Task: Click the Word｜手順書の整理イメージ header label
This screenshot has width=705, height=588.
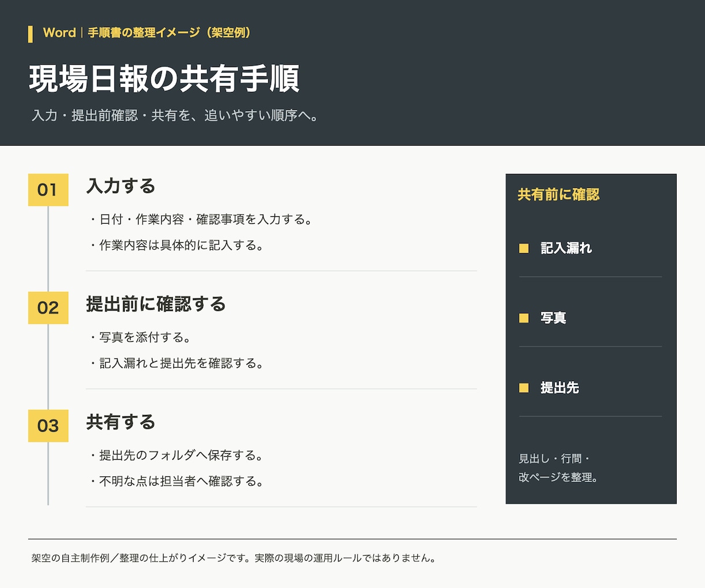Action: point(147,33)
